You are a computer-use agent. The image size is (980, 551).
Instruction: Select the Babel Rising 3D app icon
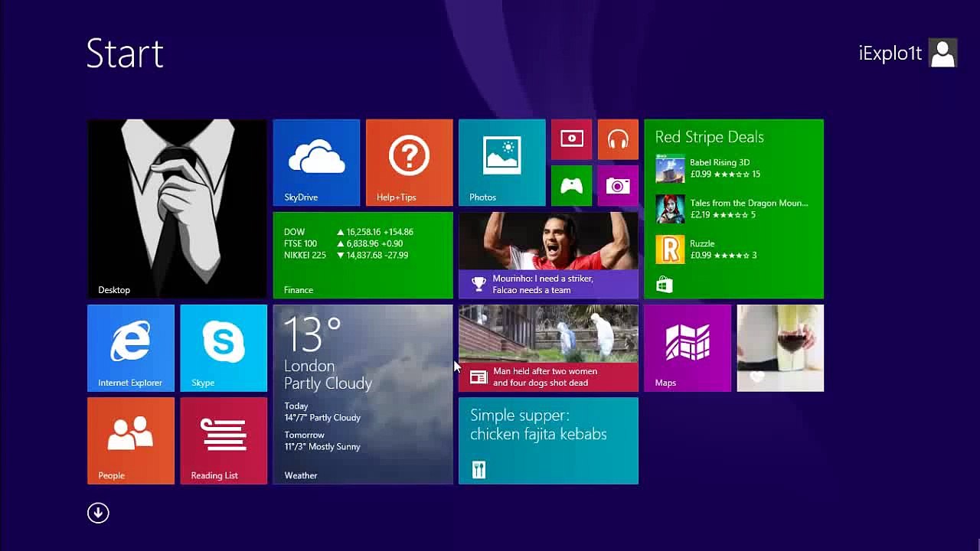pos(670,168)
